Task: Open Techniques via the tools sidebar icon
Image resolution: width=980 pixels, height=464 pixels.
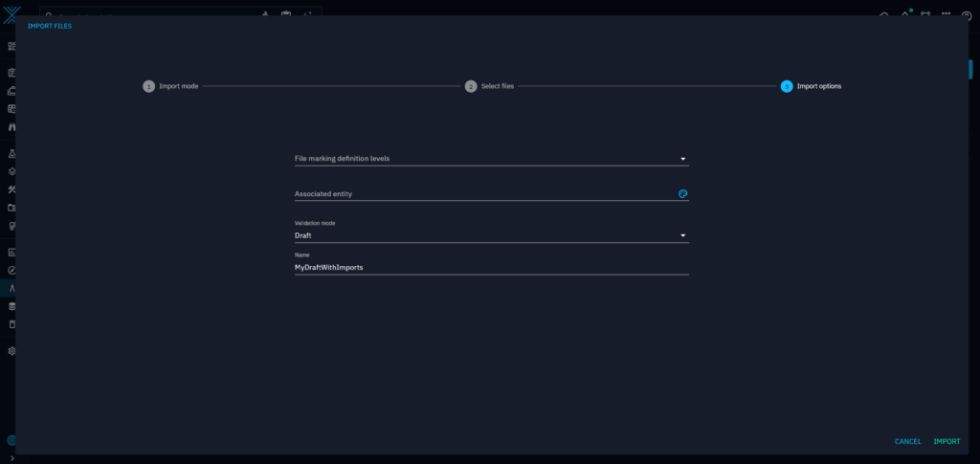Action: (x=11, y=189)
